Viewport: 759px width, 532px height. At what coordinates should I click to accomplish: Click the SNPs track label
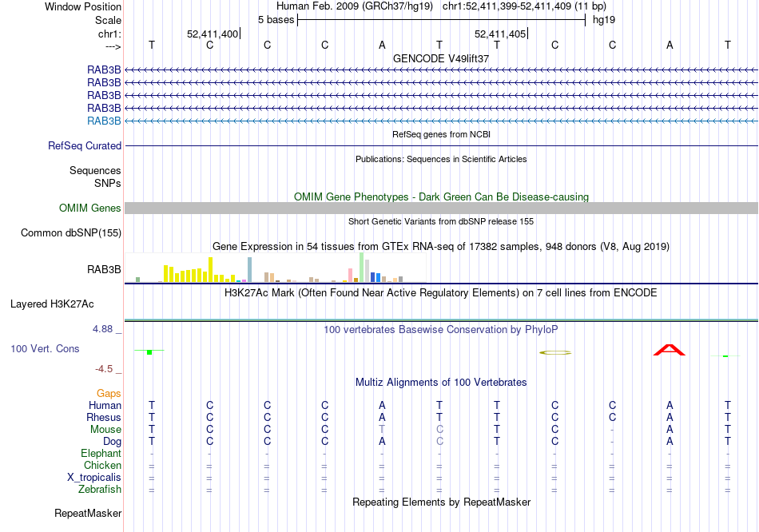(108, 183)
